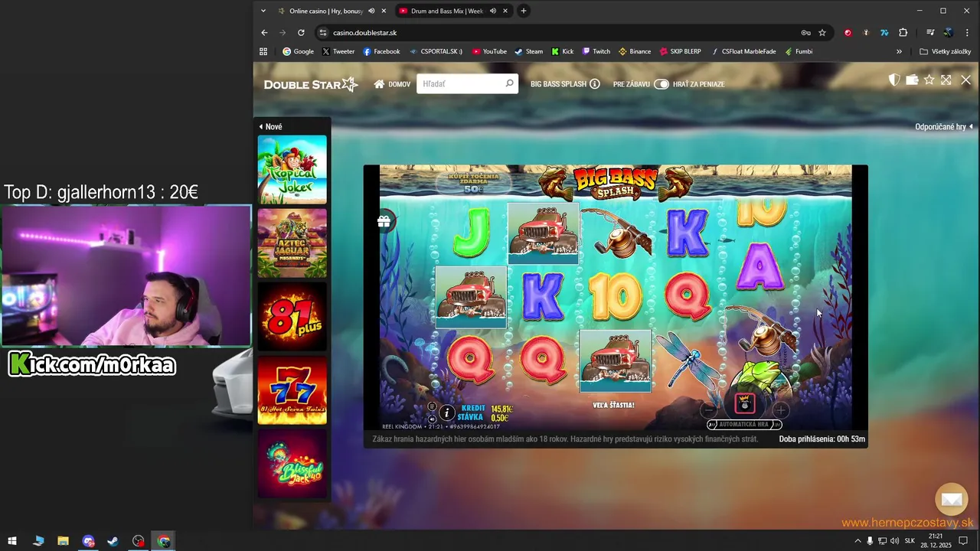Open the YouTube bookmark
980x551 pixels.
click(x=489, y=51)
